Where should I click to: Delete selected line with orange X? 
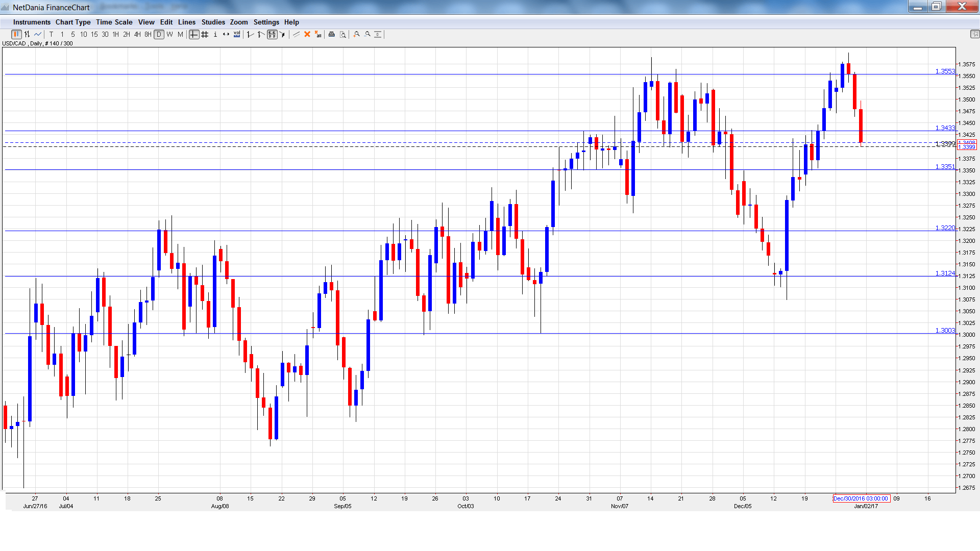[307, 34]
